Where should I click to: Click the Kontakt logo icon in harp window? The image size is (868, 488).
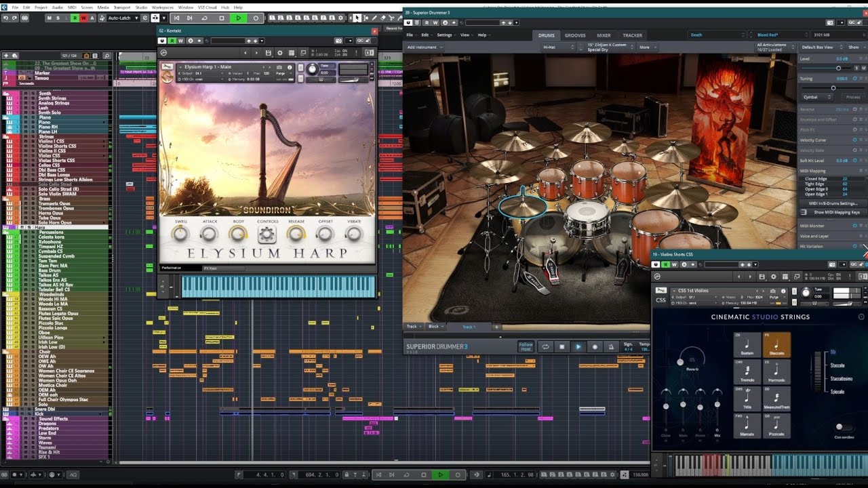click(x=163, y=53)
